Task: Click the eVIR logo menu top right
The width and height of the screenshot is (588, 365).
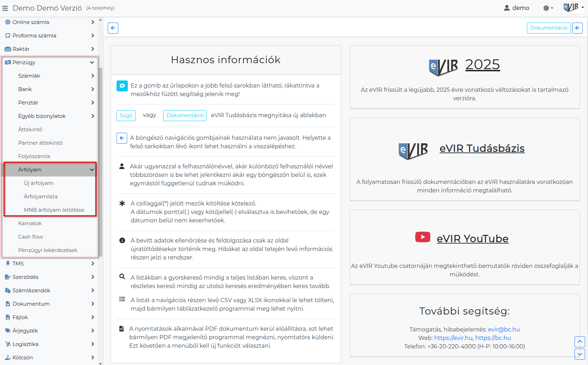Action: 574,7
